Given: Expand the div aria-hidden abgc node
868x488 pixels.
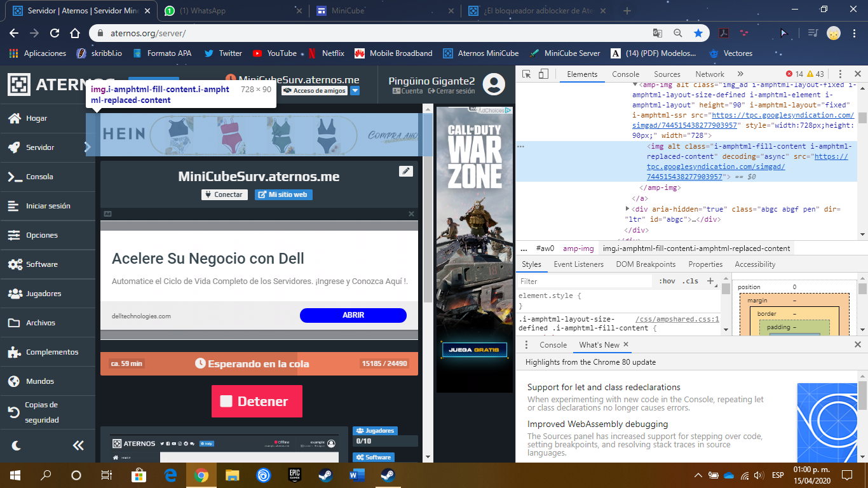Looking at the screenshot, I should tap(628, 209).
